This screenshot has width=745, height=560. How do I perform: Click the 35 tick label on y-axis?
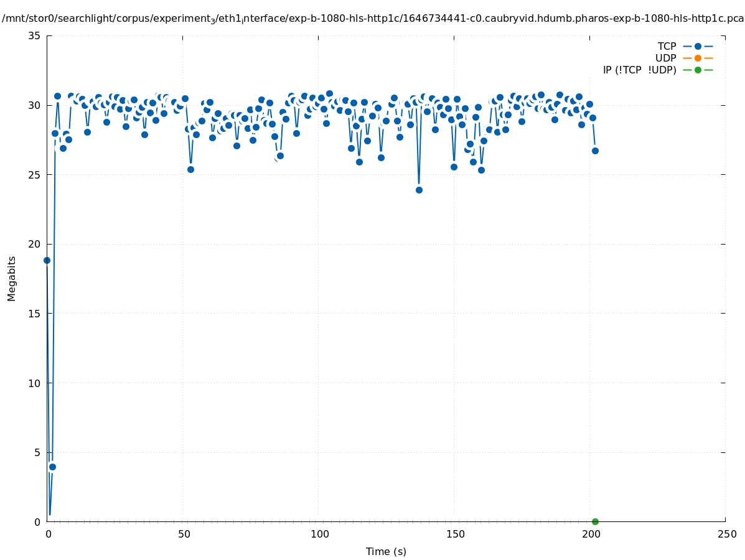[35, 36]
